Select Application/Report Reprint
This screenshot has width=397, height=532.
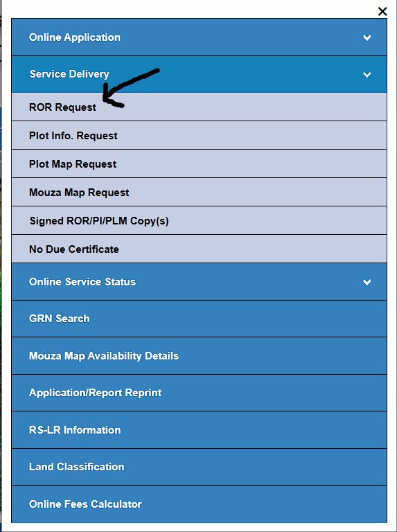199,393
